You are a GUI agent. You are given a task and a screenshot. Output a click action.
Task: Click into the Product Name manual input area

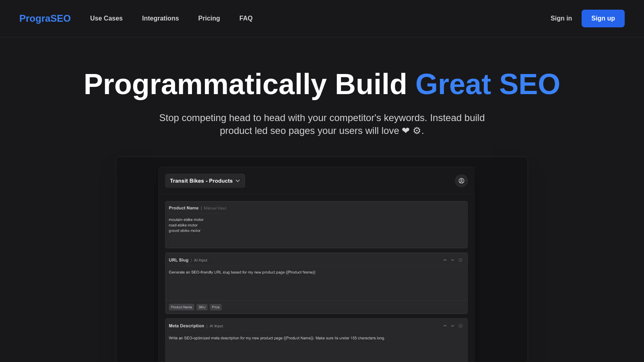tap(316, 231)
